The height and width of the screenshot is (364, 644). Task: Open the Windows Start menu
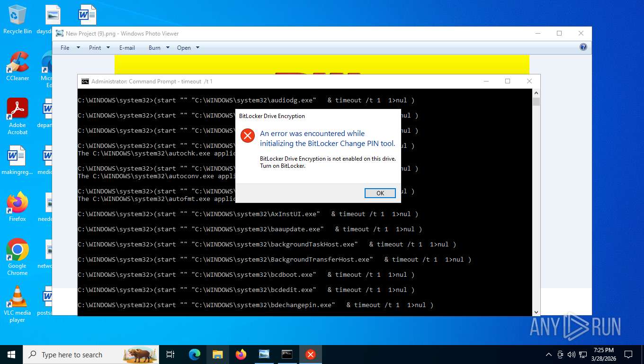[x=11, y=355]
